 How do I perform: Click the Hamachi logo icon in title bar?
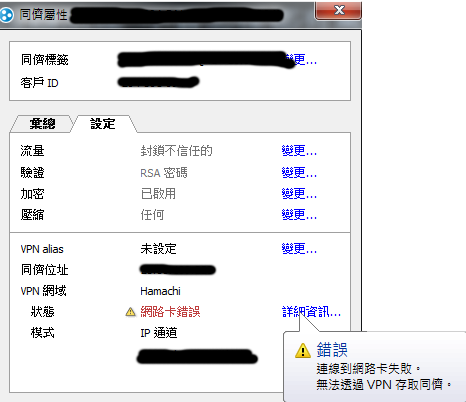(6, 15)
